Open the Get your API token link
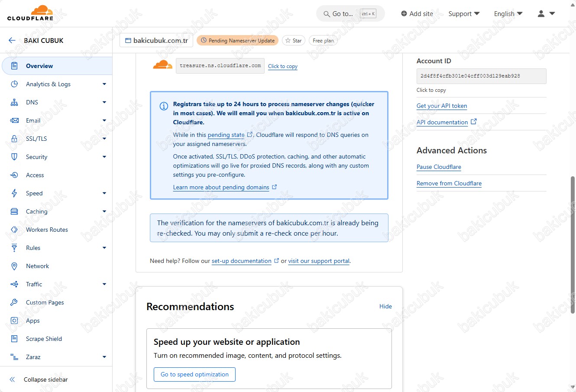 tap(442, 106)
